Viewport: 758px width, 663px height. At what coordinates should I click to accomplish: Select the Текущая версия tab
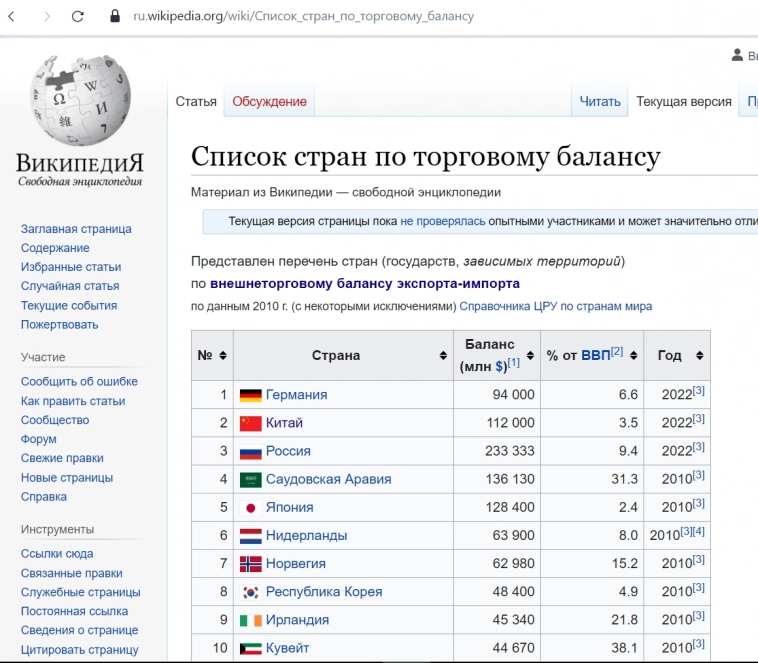tap(684, 102)
